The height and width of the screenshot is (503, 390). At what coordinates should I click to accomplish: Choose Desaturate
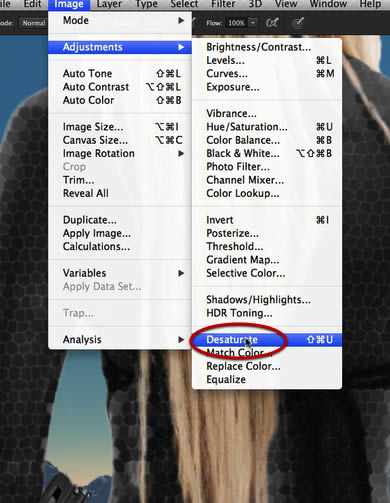267,340
